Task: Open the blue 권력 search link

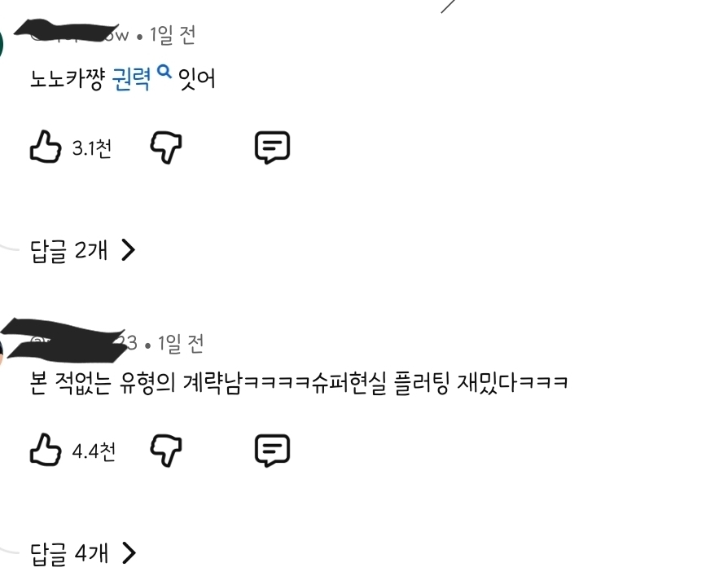Action: [131, 79]
